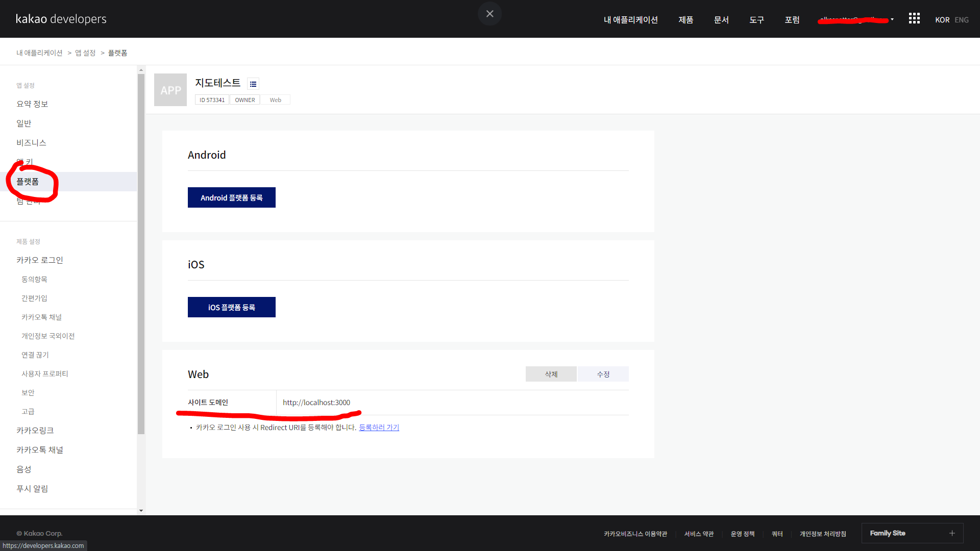Click 삭제 button in Web section
This screenshot has width=980, height=551.
(551, 374)
